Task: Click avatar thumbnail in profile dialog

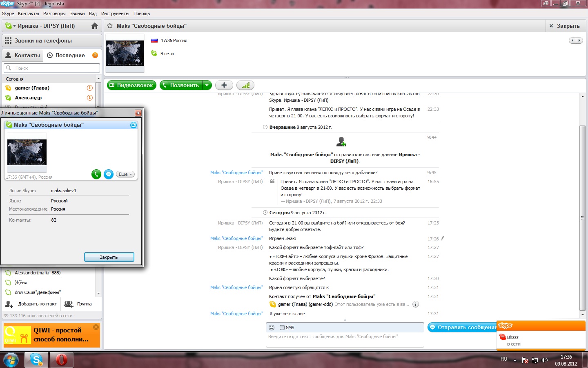Action: pyautogui.click(x=27, y=152)
